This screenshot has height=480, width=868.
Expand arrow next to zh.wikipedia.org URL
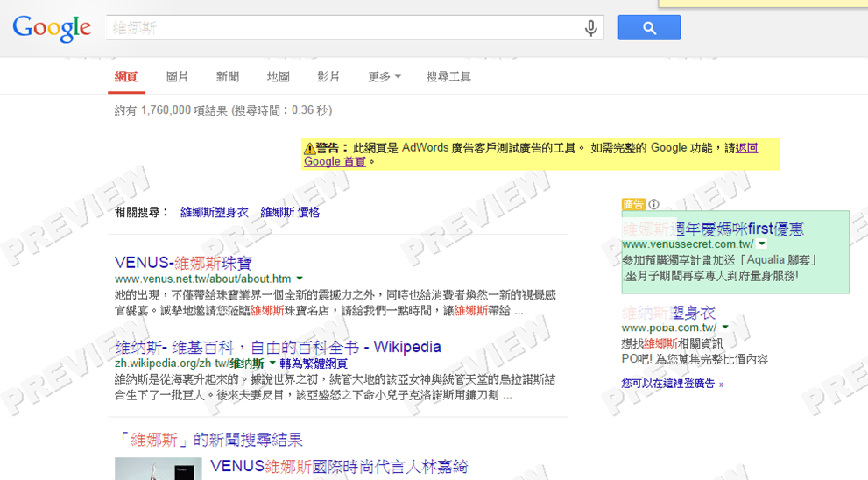tap(272, 364)
